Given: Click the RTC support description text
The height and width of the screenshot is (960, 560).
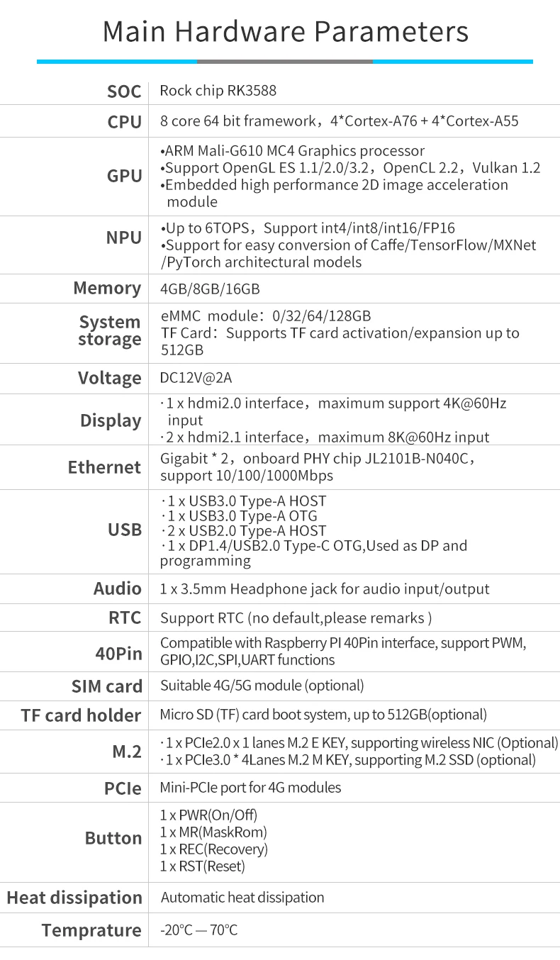Looking at the screenshot, I should click(x=296, y=618).
